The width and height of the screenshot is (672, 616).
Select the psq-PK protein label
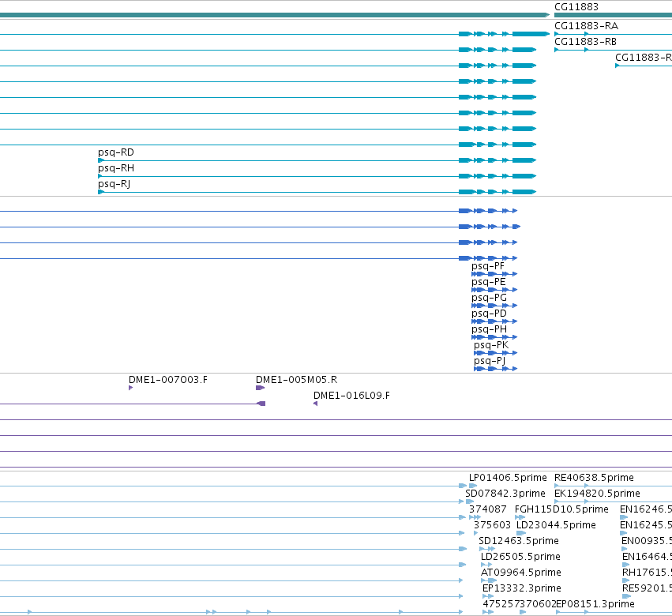click(x=491, y=345)
